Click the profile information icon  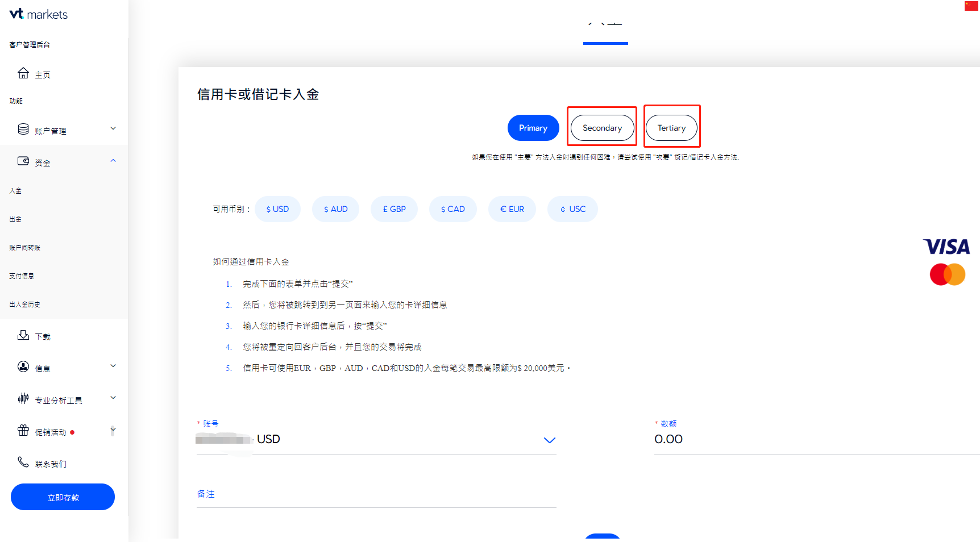click(x=23, y=367)
